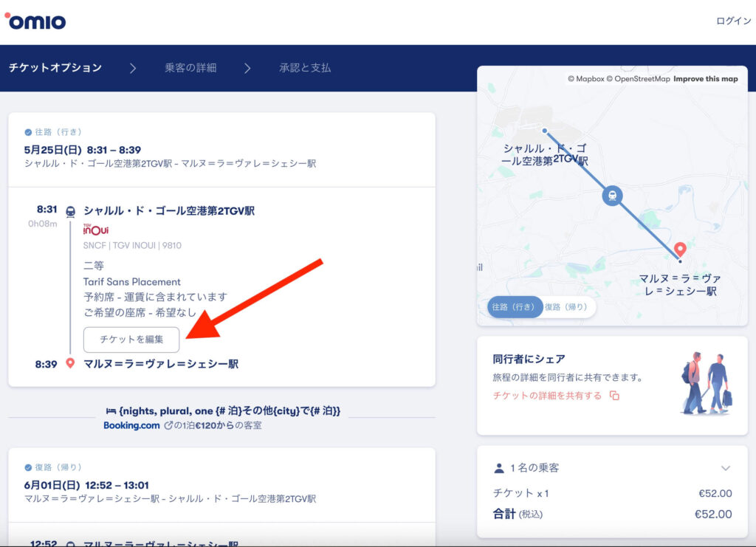Click the return checkmark icon 復路

28,467
